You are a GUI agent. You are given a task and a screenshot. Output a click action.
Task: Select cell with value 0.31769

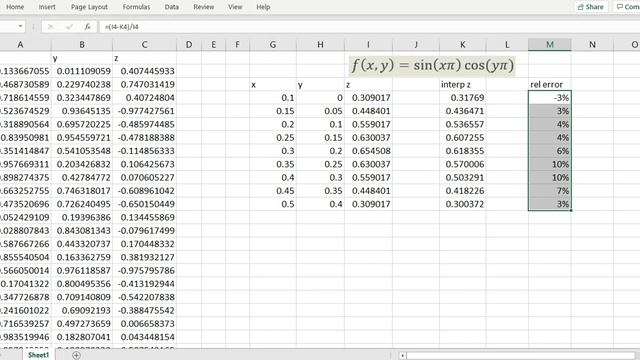coord(462,98)
